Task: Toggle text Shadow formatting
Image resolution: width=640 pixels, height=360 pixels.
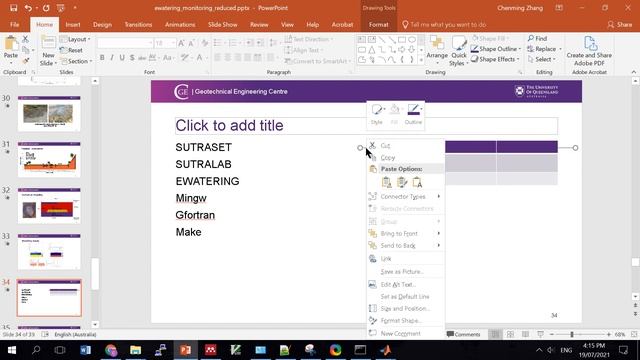Action: tap(132, 58)
